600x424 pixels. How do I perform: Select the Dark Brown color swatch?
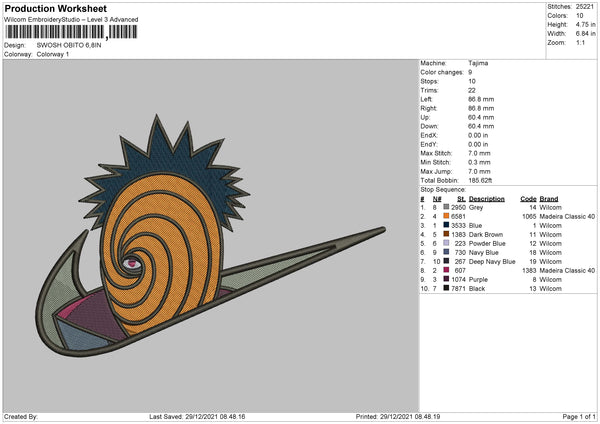point(446,234)
